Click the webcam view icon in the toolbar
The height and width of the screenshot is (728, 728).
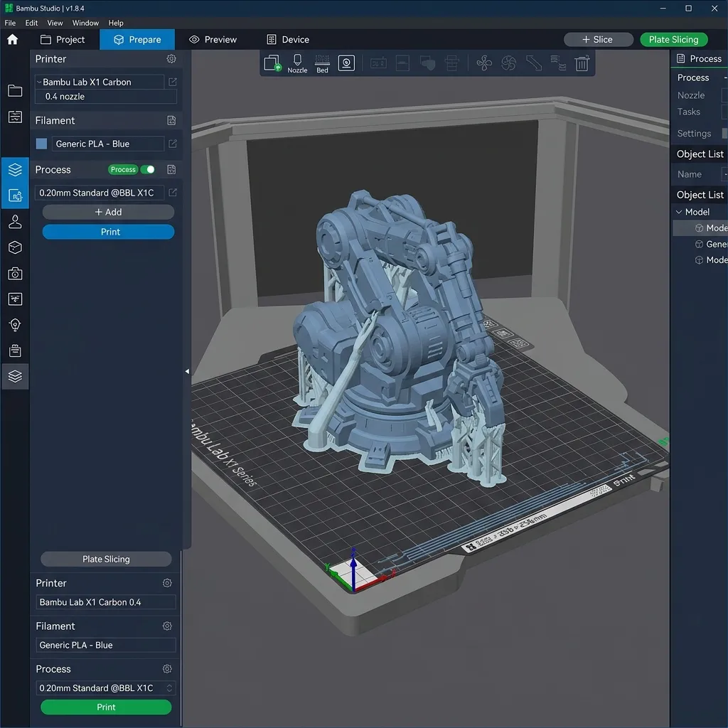346,63
